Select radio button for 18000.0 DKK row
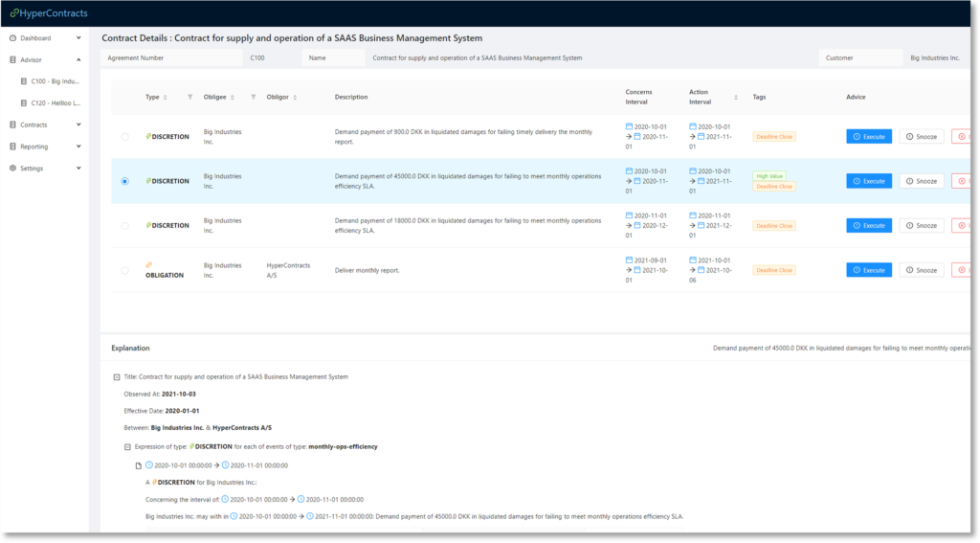This screenshot has height=543, width=980. (125, 225)
